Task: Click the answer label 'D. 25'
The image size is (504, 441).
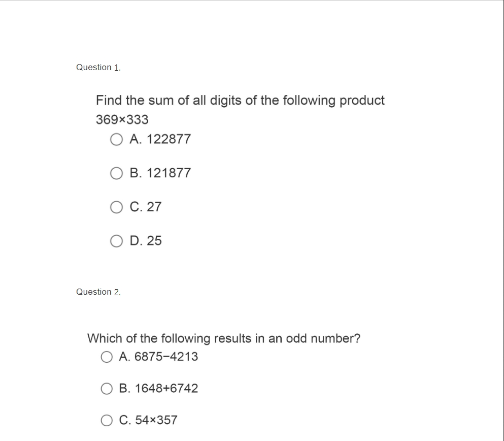Action: (145, 241)
